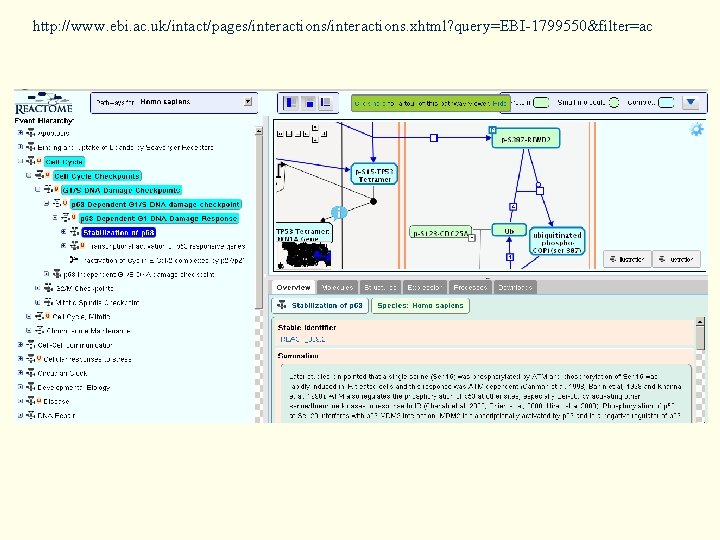Click the blue info bubble in diagram
Screen dimensions: 720x540
339,213
